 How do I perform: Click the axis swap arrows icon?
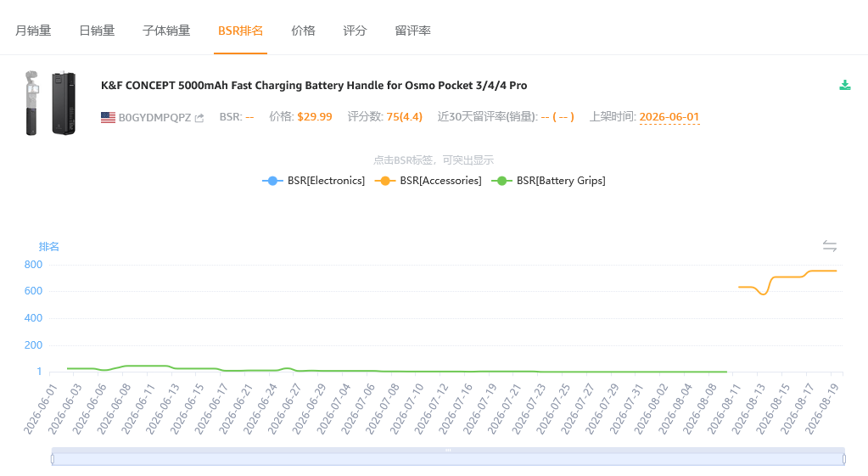pyautogui.click(x=829, y=246)
